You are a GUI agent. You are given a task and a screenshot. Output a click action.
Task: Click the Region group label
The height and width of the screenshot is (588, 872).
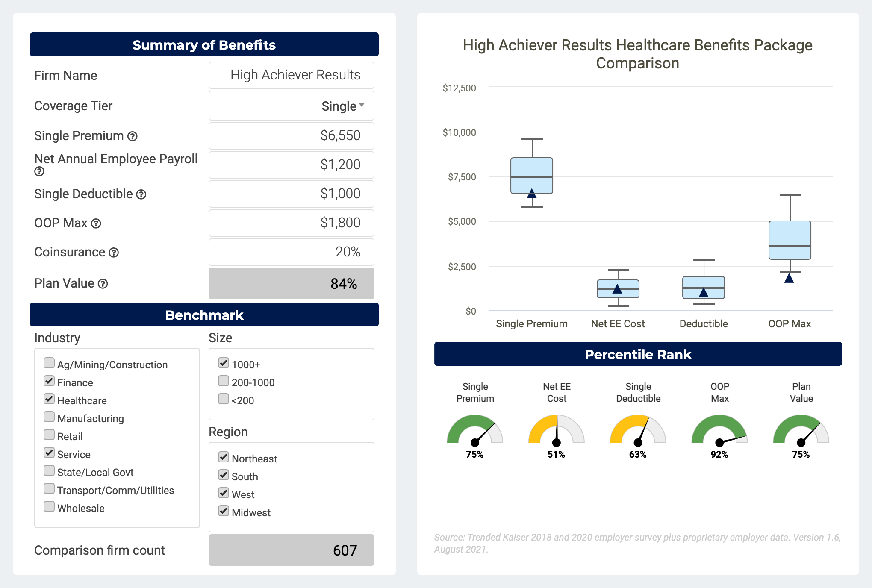[228, 432]
